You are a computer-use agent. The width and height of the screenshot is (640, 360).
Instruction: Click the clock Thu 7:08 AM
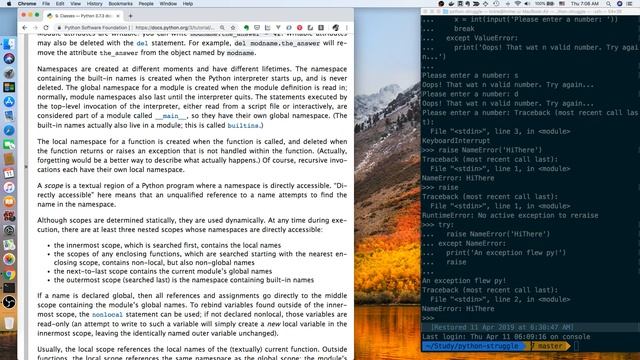585,4
